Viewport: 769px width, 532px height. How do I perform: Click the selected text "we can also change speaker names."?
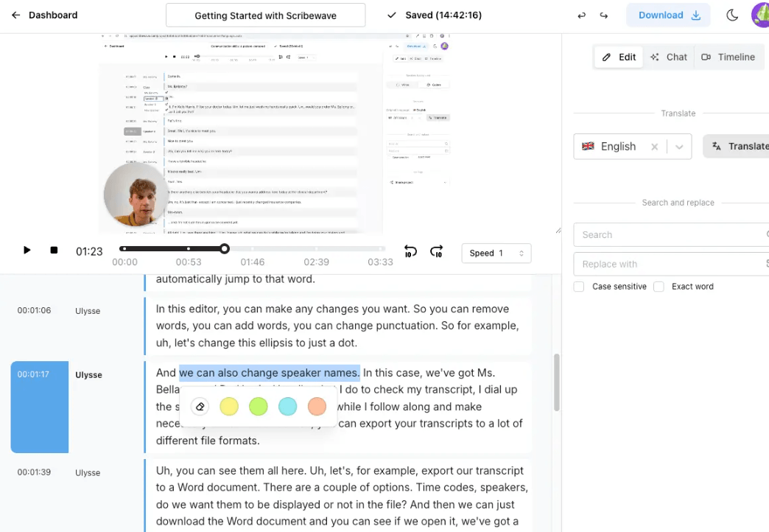coord(270,373)
